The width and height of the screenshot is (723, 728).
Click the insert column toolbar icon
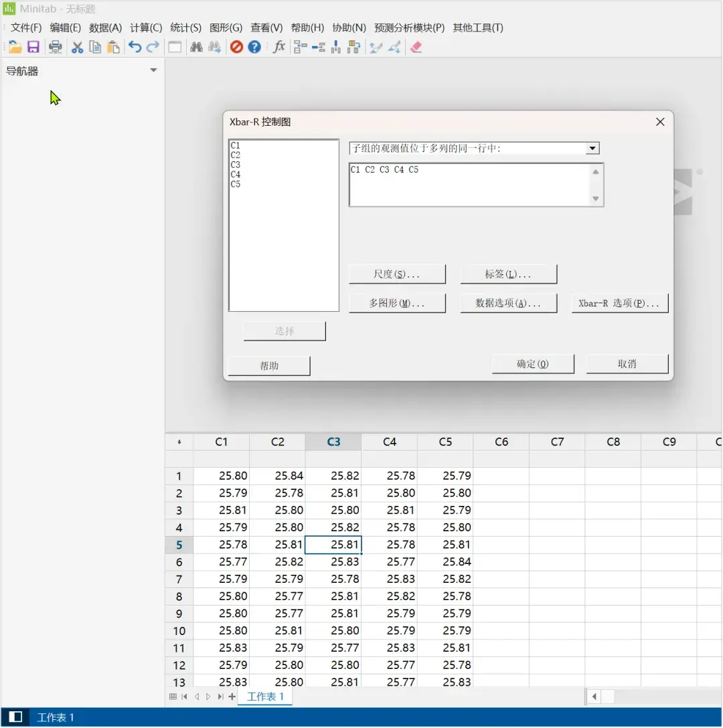(x=336, y=47)
